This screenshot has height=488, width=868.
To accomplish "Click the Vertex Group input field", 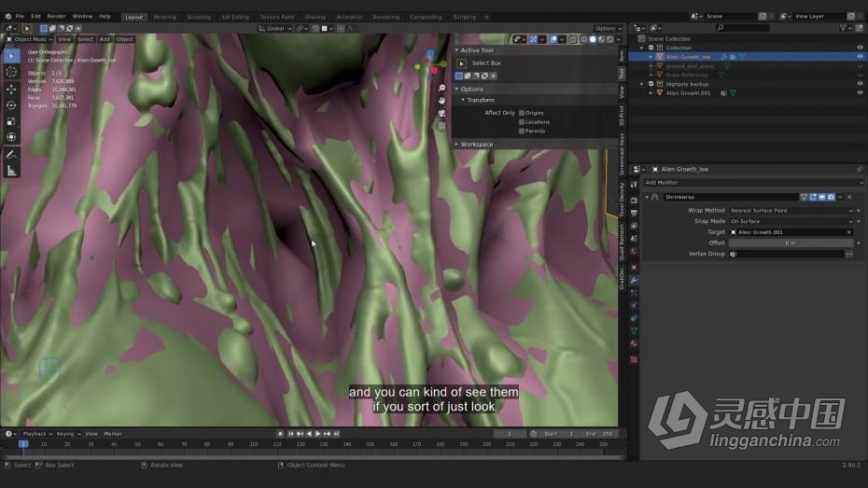I will coord(787,254).
